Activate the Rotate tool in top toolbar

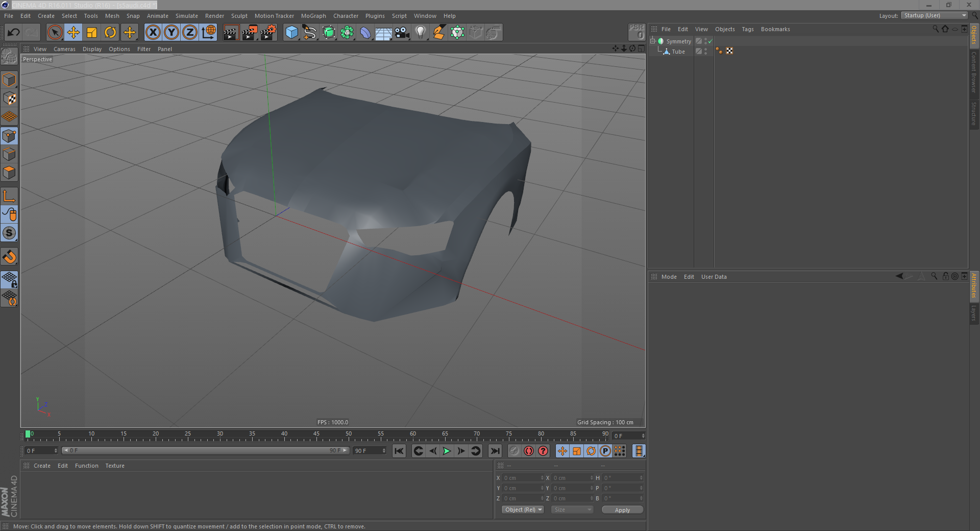coord(110,33)
